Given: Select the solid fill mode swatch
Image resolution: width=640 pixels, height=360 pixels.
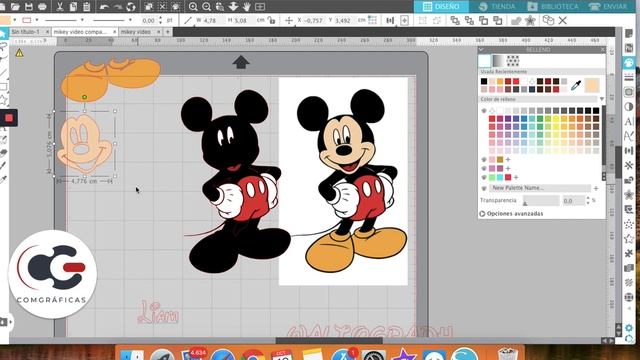Looking at the screenshot, I should 484,61.
